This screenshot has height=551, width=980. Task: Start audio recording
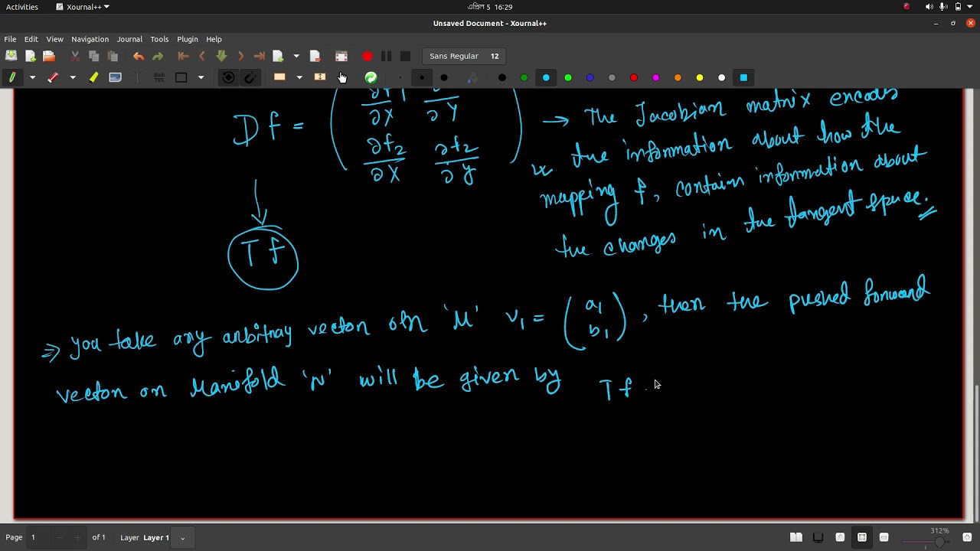click(x=367, y=56)
